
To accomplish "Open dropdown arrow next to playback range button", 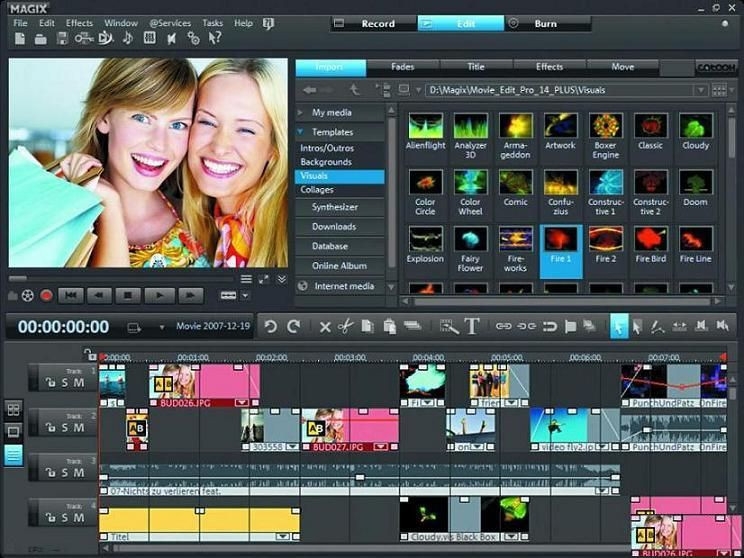I will click(245, 296).
